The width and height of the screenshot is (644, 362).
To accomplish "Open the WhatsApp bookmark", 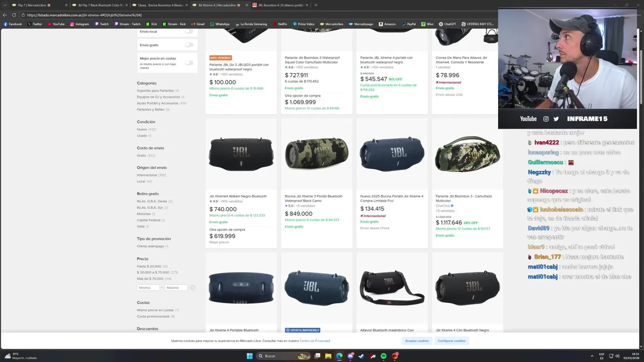I will [x=219, y=24].
